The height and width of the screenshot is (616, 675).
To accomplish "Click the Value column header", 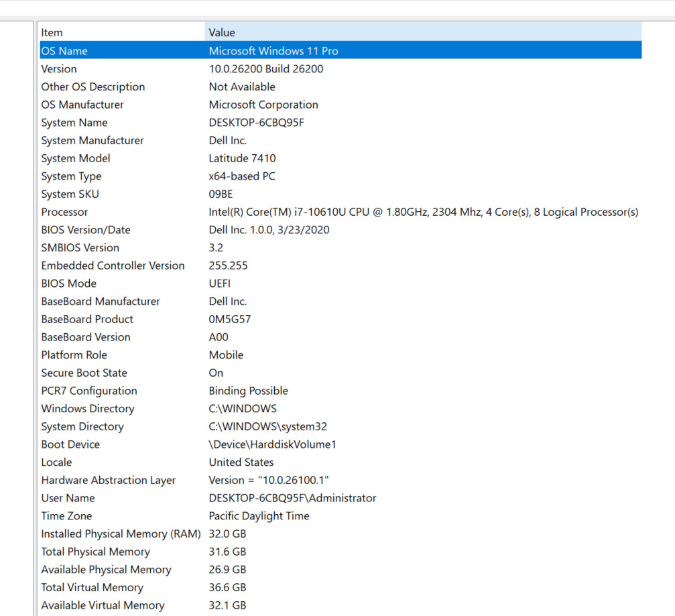I will coord(423,32).
